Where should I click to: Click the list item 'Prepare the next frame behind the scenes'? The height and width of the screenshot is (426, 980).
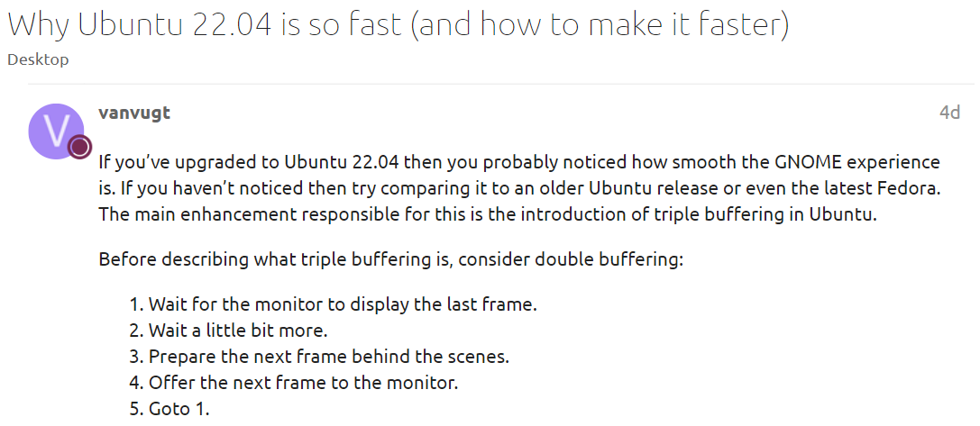(320, 357)
